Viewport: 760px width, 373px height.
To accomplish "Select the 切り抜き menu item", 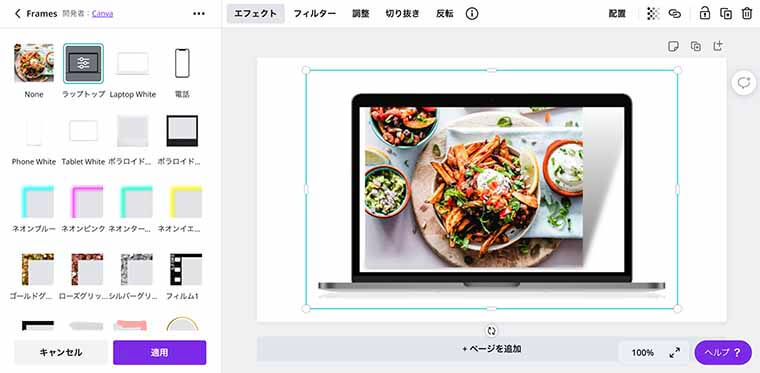I will [402, 14].
